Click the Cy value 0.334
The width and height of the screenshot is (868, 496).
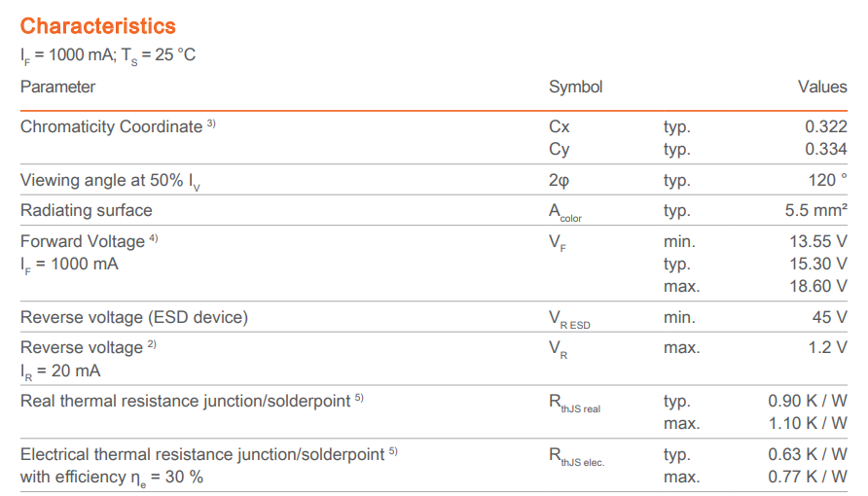826,149
